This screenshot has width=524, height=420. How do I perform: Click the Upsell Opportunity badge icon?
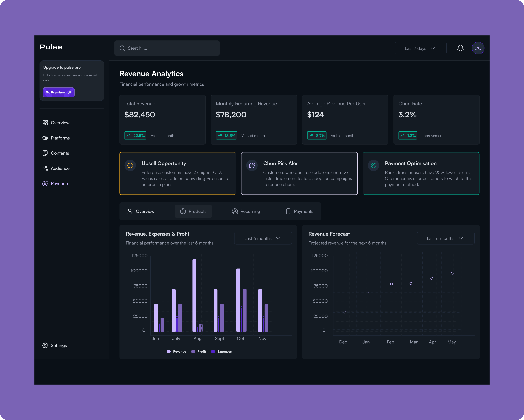coord(130,165)
